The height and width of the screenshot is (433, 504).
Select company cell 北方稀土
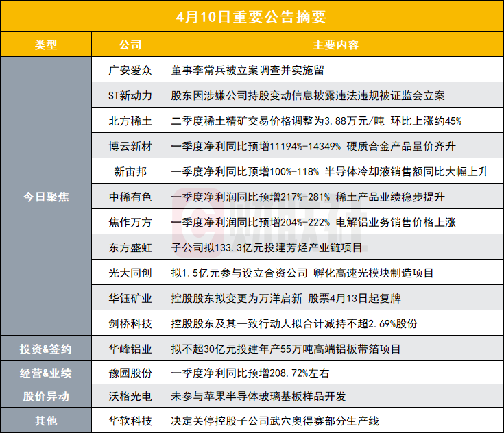pos(130,121)
